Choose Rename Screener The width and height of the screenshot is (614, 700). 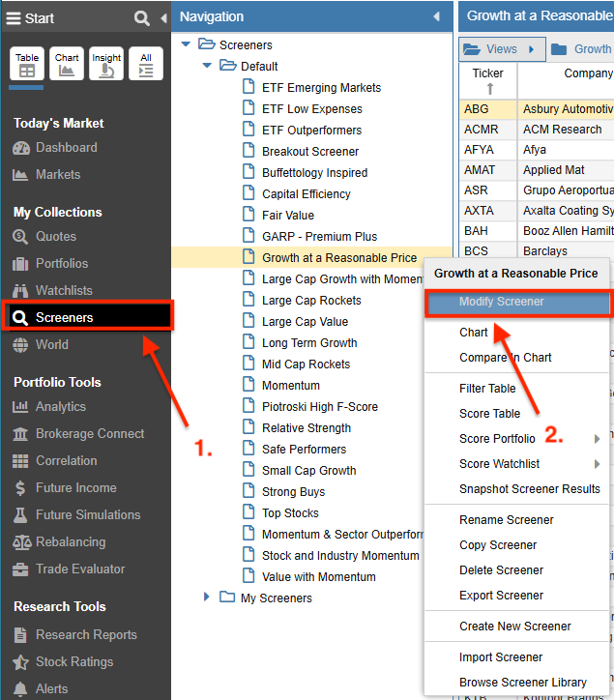tap(507, 519)
